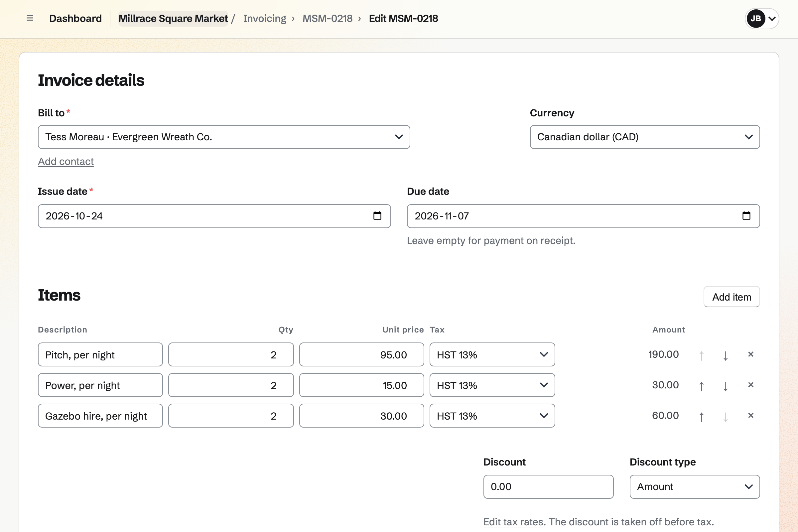The height and width of the screenshot is (532, 798).
Task: Remove the Gazebo hire line item
Action: 750,415
